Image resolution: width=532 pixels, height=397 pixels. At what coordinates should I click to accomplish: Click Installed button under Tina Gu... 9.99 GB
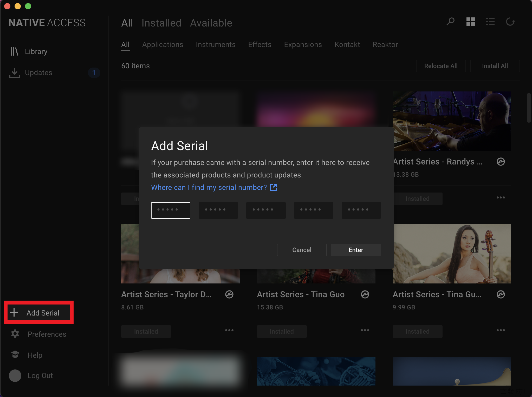point(417,332)
